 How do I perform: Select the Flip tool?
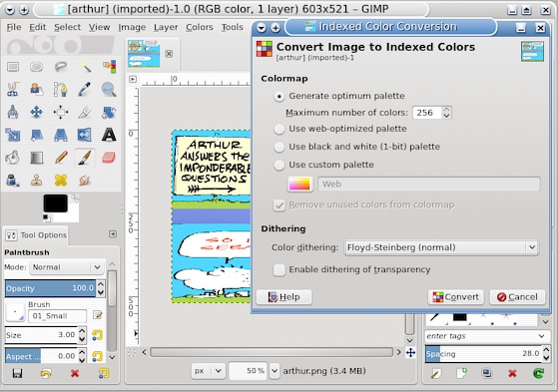[85, 135]
